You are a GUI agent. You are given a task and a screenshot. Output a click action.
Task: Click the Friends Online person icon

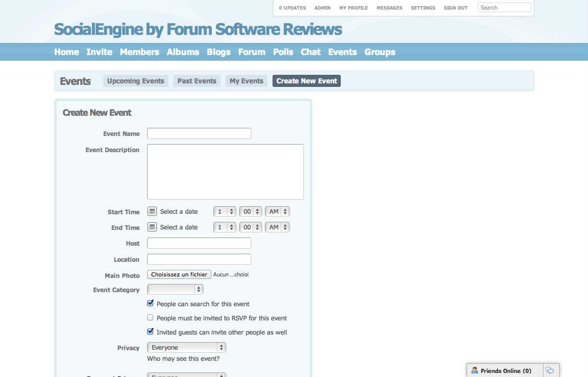[474, 370]
